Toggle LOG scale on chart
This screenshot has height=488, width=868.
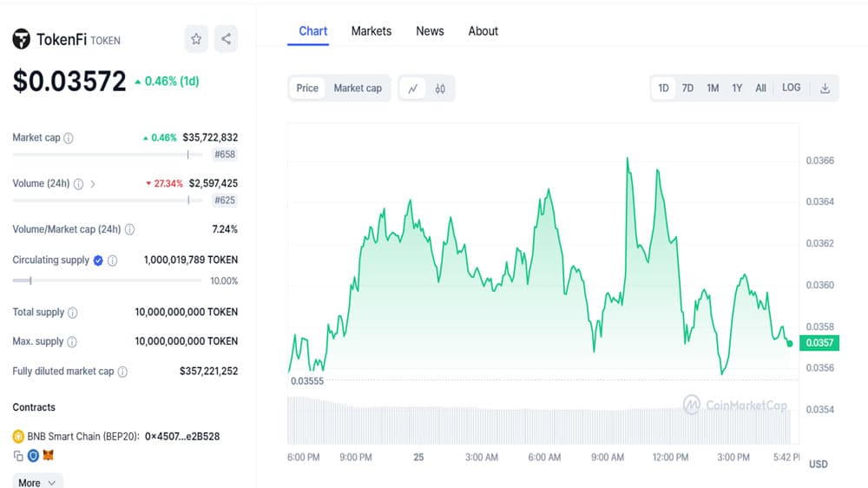coord(791,88)
